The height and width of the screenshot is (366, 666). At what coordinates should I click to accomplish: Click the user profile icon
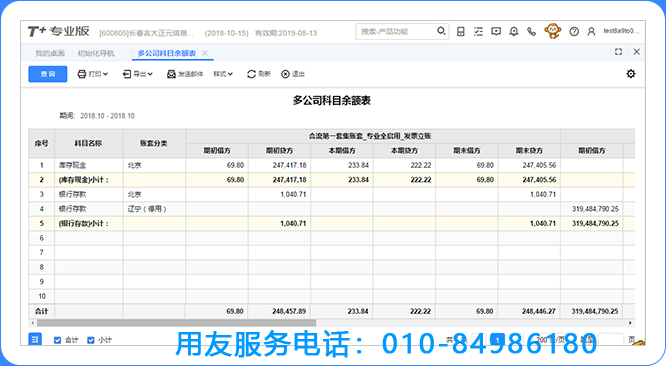591,31
